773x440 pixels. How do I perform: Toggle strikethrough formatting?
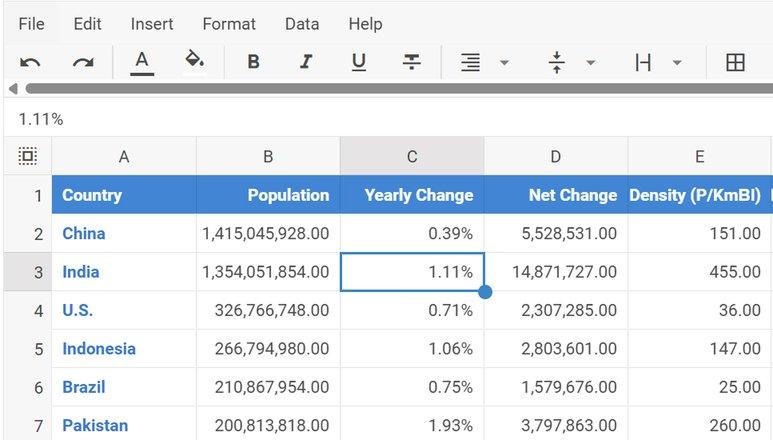pyautogui.click(x=412, y=62)
